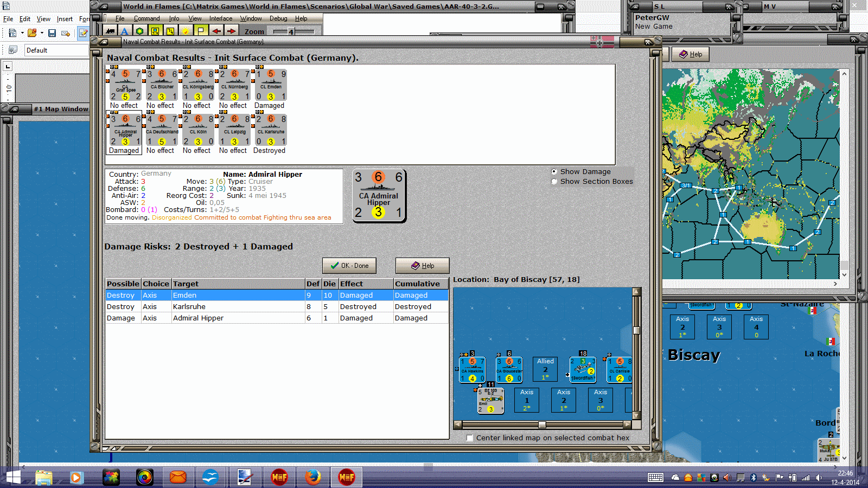Select the Karlsruhe row in damage table
This screenshot has width=868, height=488.
click(277, 307)
